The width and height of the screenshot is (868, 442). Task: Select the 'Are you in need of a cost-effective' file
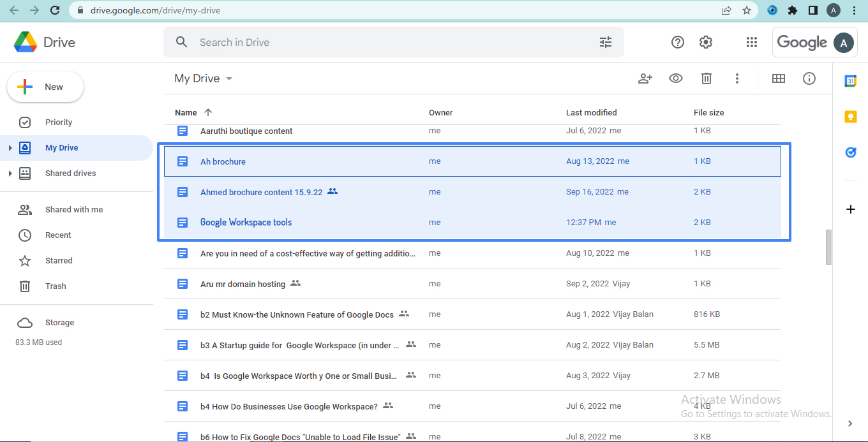point(472,253)
